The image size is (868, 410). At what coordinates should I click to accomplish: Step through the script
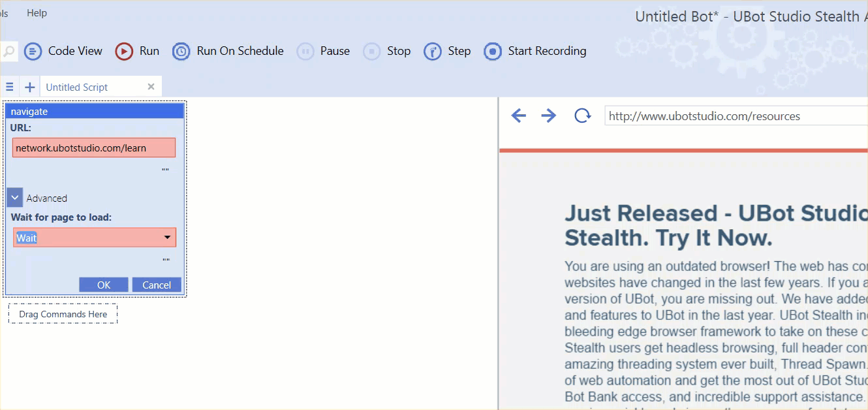[447, 51]
